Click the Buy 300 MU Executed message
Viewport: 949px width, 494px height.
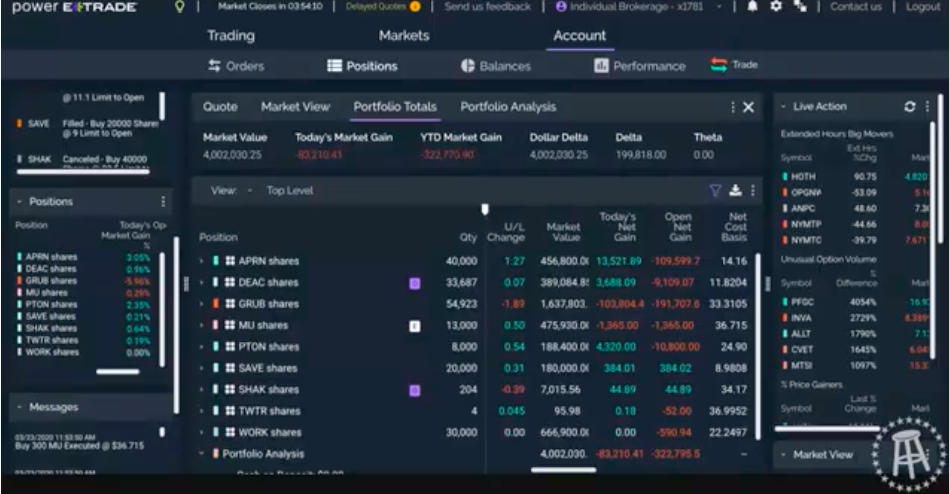79,446
